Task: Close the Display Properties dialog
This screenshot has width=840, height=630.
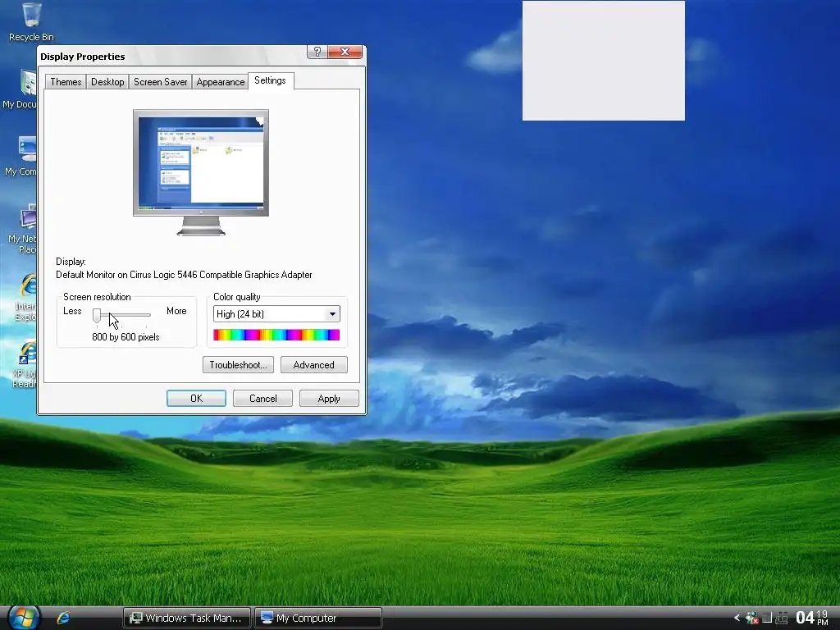Action: tap(345, 52)
